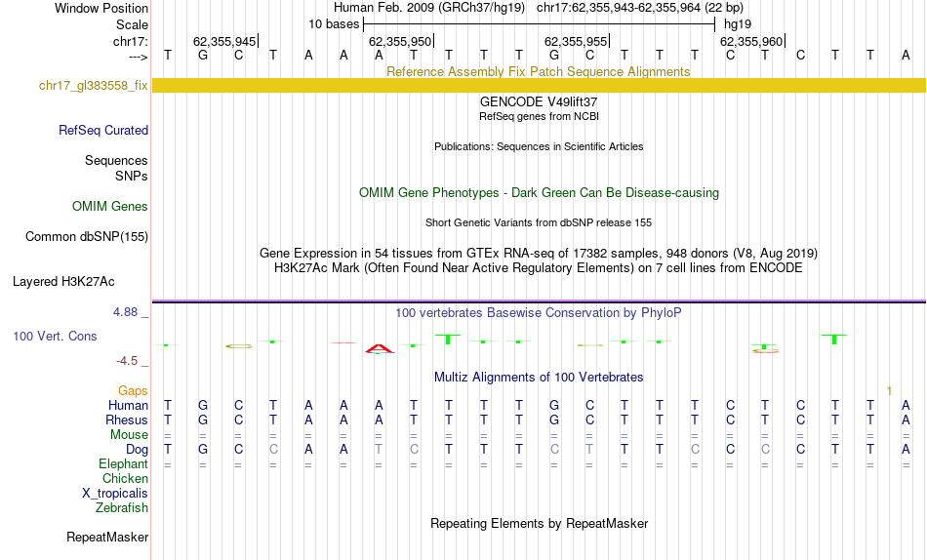The image size is (927, 560).
Task: Select the Mouse alignment row label
Action: click(129, 435)
